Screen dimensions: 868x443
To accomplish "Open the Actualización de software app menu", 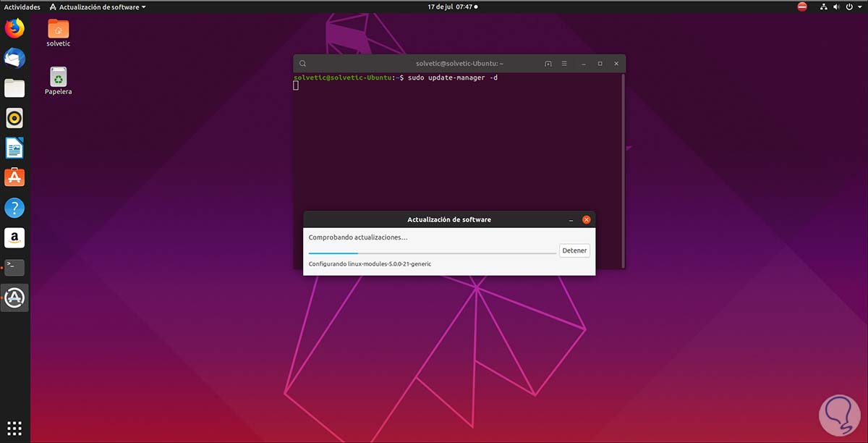I will click(x=96, y=7).
